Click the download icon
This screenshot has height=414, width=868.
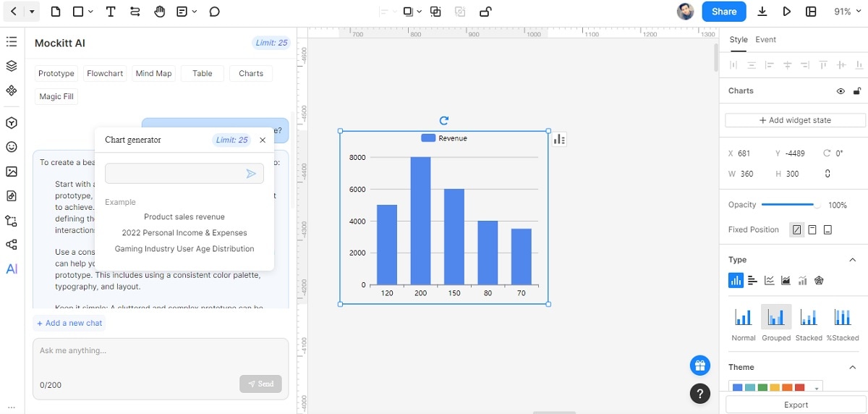click(762, 12)
